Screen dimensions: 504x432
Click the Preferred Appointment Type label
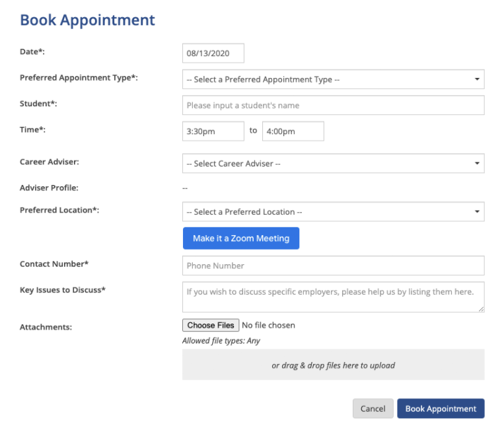click(79, 78)
